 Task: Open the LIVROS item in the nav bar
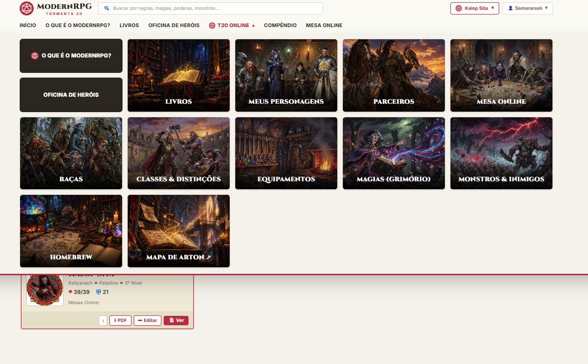coord(129,25)
